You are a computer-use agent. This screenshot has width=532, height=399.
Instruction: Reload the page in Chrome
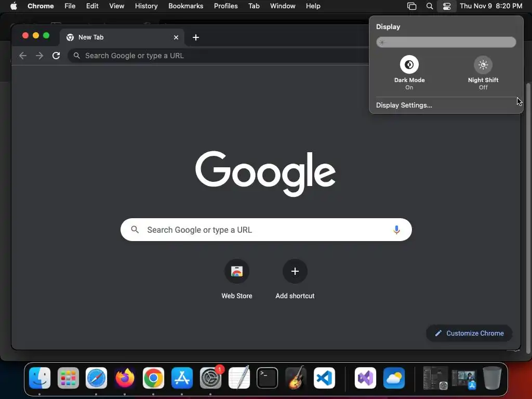pyautogui.click(x=56, y=56)
